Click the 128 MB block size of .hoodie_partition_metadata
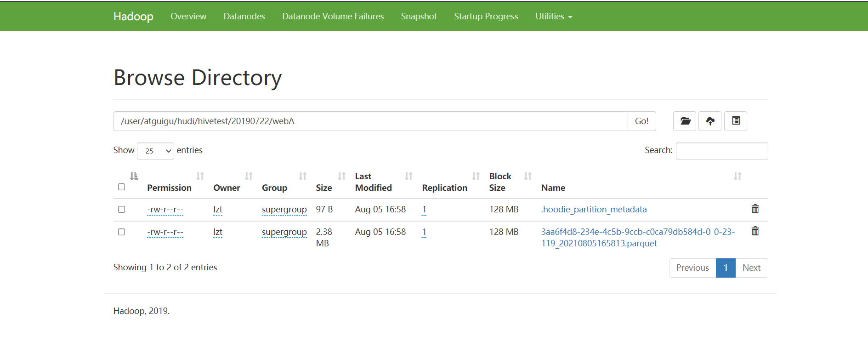 (x=504, y=209)
